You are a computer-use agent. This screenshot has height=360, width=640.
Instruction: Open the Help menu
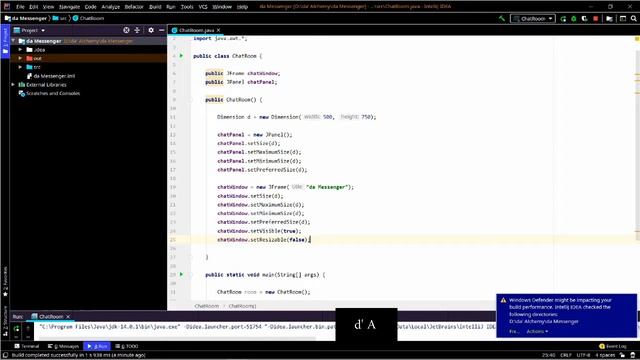point(242,7)
